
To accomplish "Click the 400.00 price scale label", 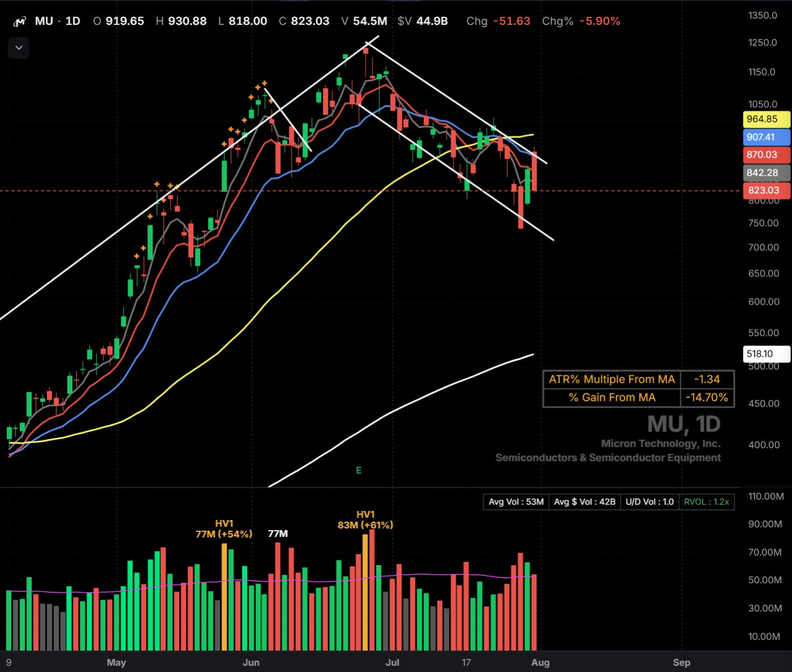I will [764, 445].
